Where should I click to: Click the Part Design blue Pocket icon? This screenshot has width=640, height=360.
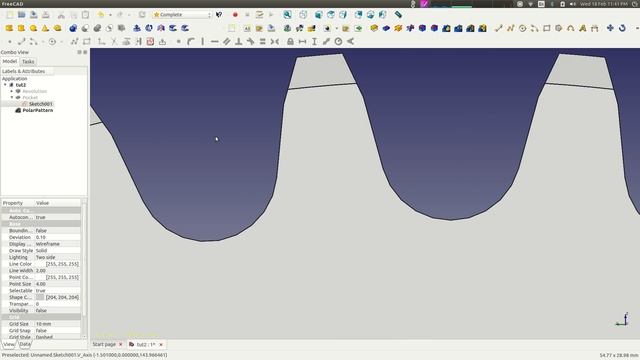(x=386, y=28)
